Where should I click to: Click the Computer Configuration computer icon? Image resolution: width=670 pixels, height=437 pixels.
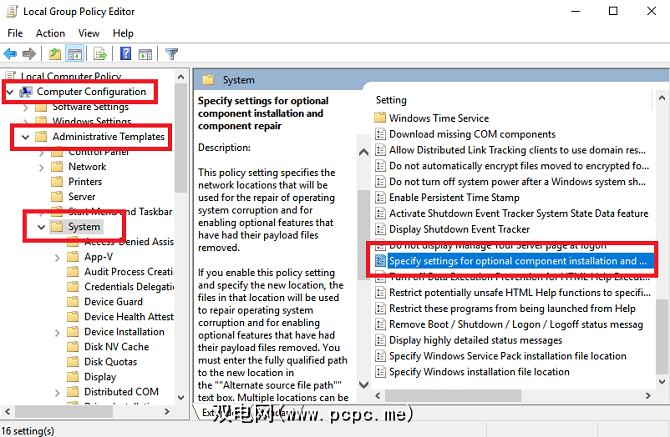click(x=26, y=91)
